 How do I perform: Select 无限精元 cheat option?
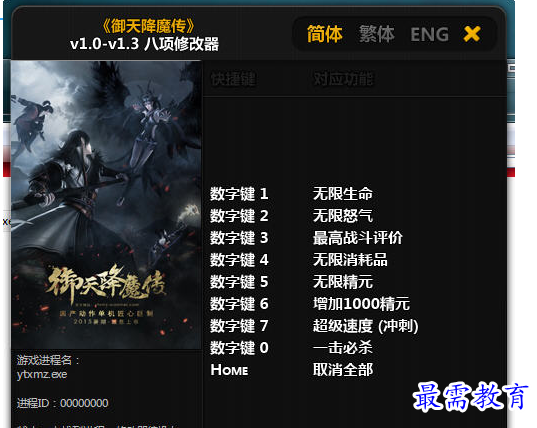coord(343,282)
